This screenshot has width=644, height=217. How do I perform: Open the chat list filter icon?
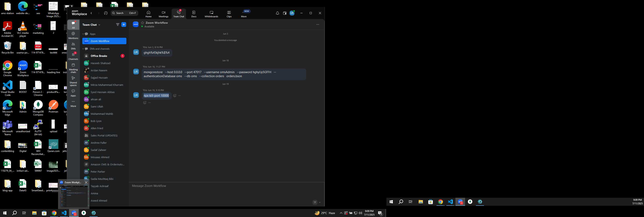118,25
